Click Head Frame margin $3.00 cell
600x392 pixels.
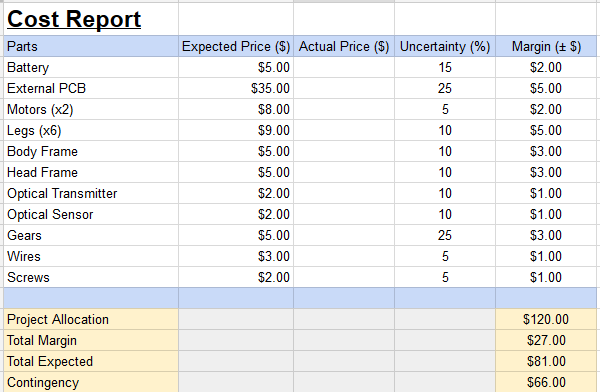click(546, 173)
